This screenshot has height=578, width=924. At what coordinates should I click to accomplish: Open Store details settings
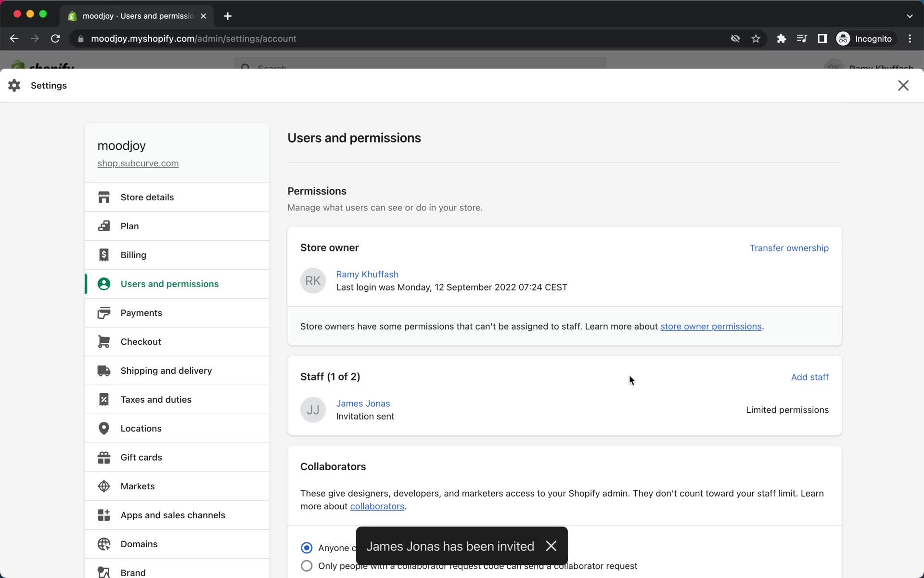coord(177,197)
